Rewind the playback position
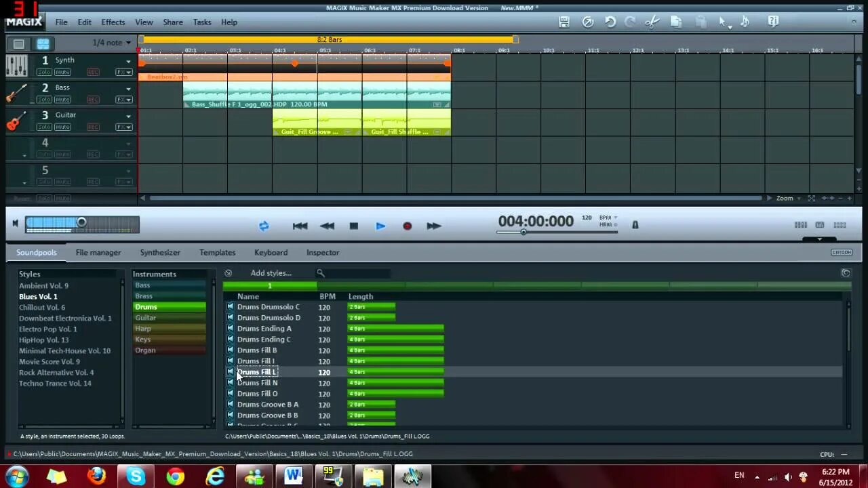 tap(327, 226)
